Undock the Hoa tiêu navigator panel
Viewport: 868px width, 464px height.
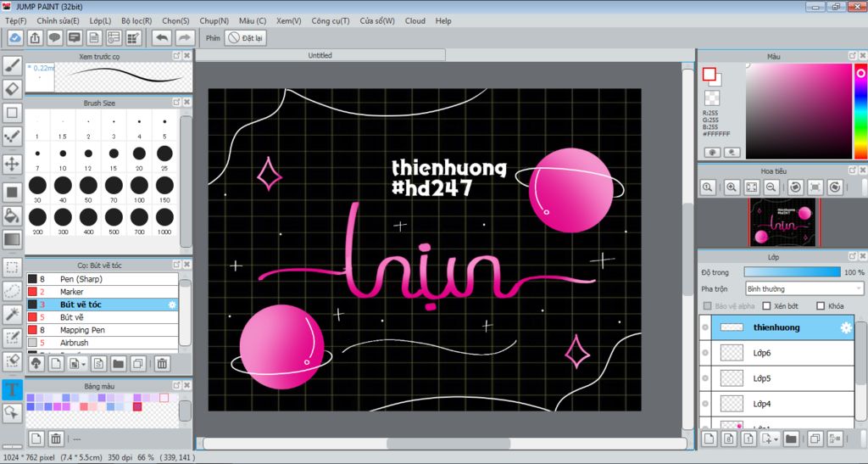coord(853,171)
